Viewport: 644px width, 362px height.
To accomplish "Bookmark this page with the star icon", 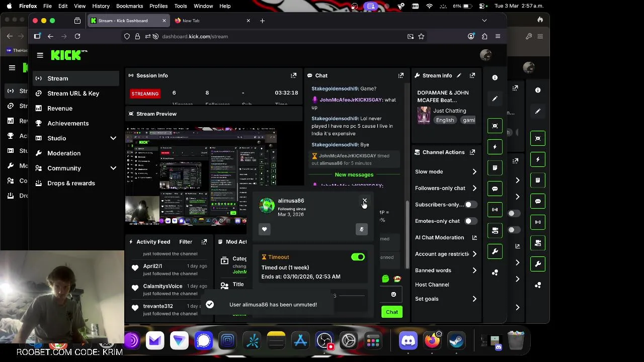I will click(421, 36).
